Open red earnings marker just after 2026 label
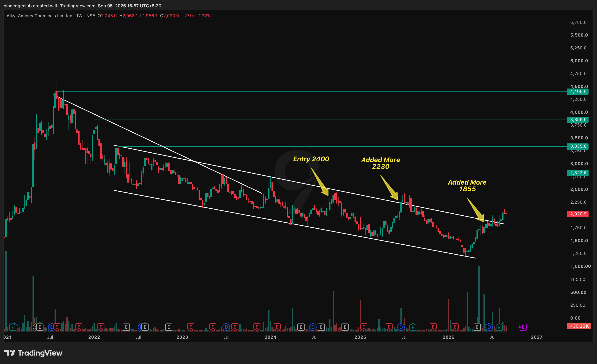The width and height of the screenshot is (597, 364). pos(455,327)
